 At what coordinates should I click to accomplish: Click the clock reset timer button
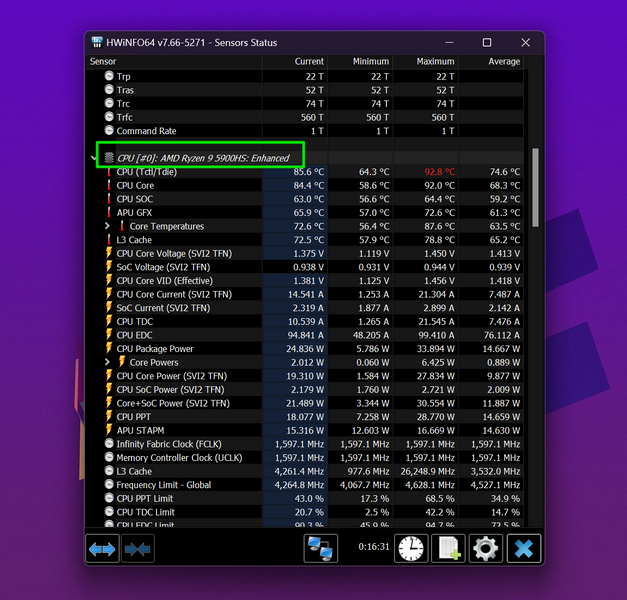coord(410,548)
